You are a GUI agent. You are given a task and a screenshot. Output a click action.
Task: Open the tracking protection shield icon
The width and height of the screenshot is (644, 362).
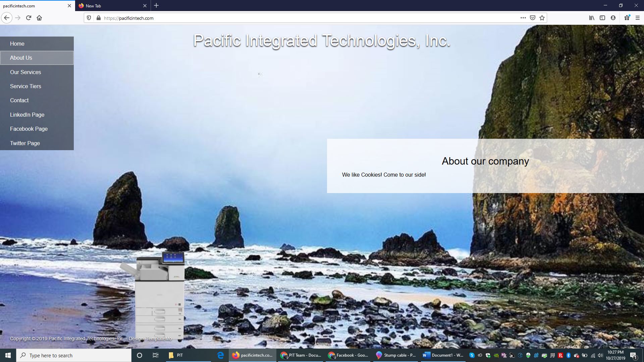click(x=89, y=18)
